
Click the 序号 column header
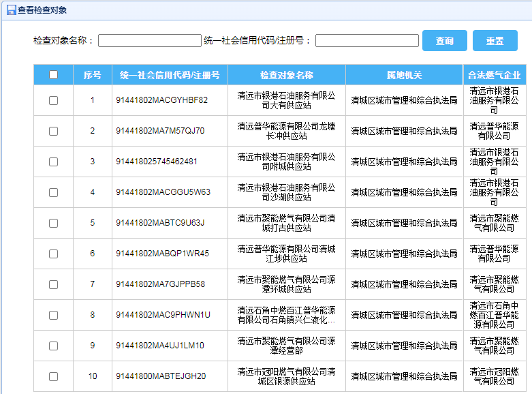(93, 75)
